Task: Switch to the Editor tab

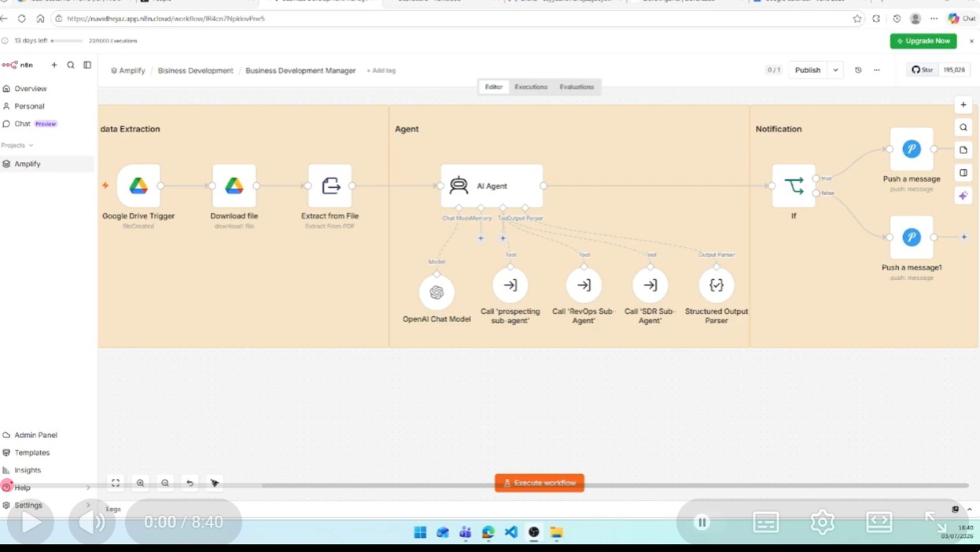Action: point(493,87)
